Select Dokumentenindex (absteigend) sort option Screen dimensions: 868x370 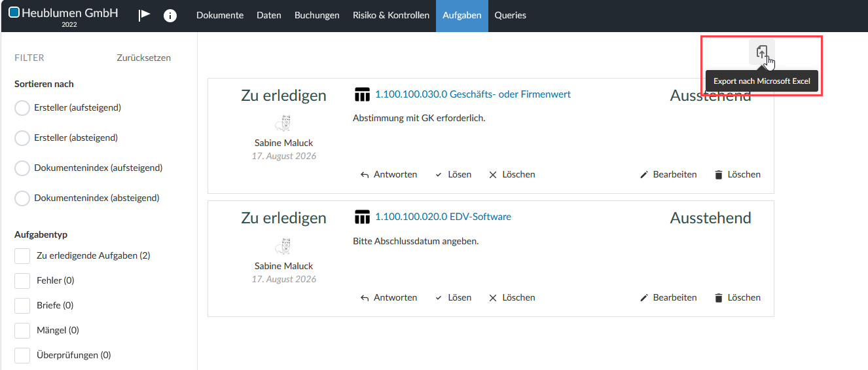22,198
